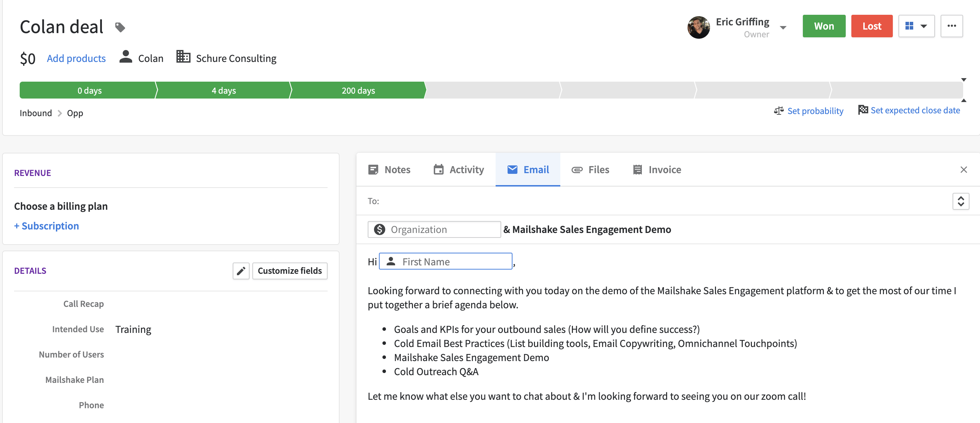Click the expected close date flag icon

pyautogui.click(x=863, y=110)
